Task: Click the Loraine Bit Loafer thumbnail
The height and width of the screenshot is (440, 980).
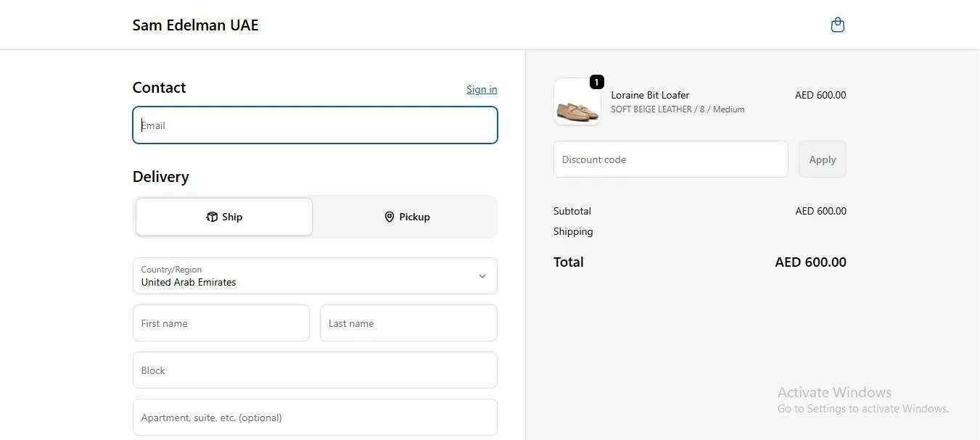Action: (577, 102)
